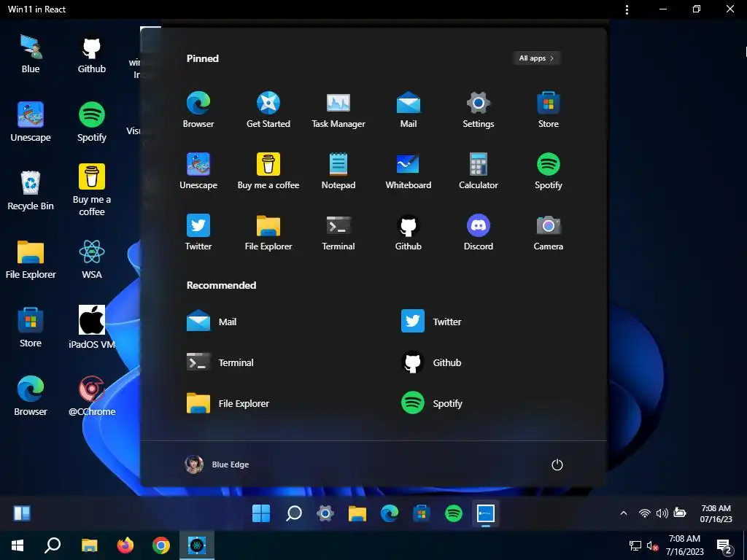This screenshot has height=560, width=747.
Task: Select the Spotify desktop icon
Action: coord(91,122)
